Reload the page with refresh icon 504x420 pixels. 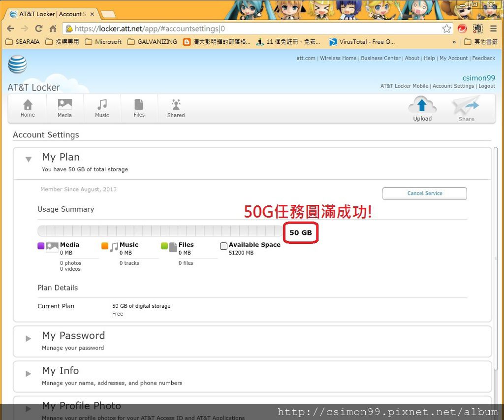[x=39, y=29]
